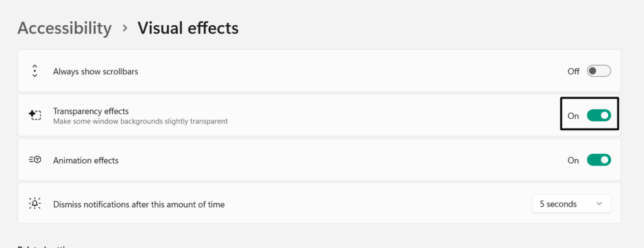This screenshot has height=248, width=644.
Task: Go back to Accessibility in the breadcrumb
Action: [65, 28]
